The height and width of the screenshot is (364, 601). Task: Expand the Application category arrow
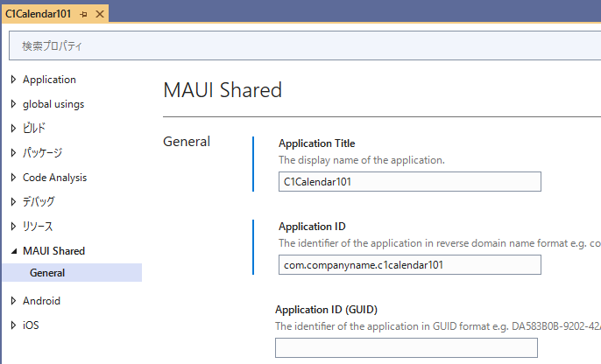click(13, 80)
